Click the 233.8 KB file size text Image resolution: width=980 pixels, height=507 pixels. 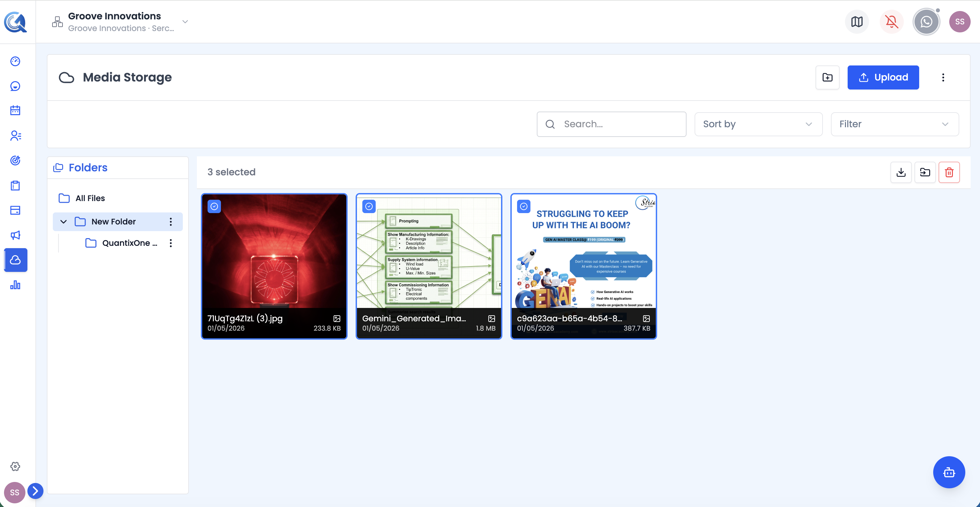click(x=327, y=328)
